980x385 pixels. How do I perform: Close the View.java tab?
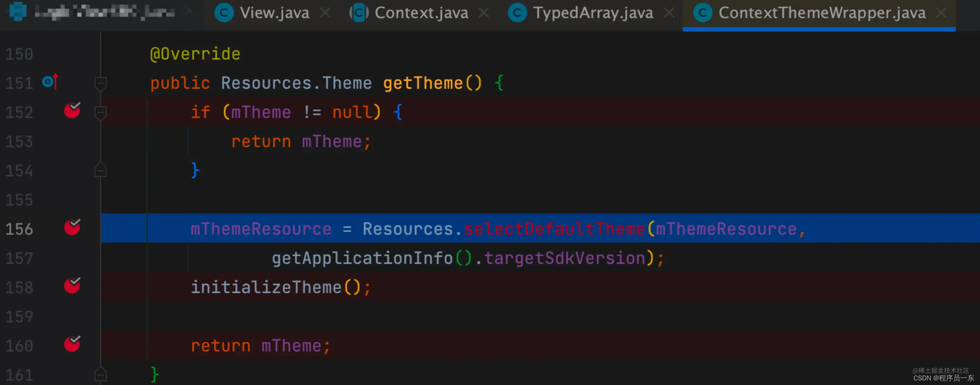[x=325, y=13]
